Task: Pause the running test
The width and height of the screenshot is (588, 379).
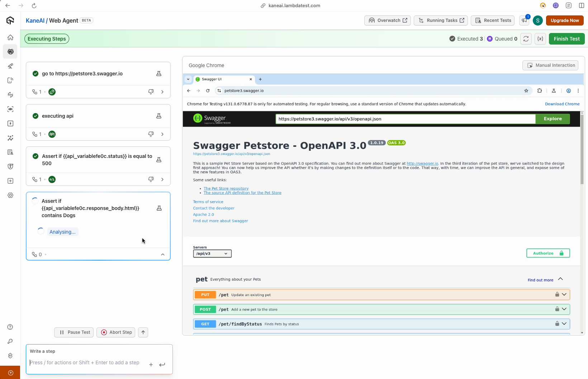Action: [74, 332]
